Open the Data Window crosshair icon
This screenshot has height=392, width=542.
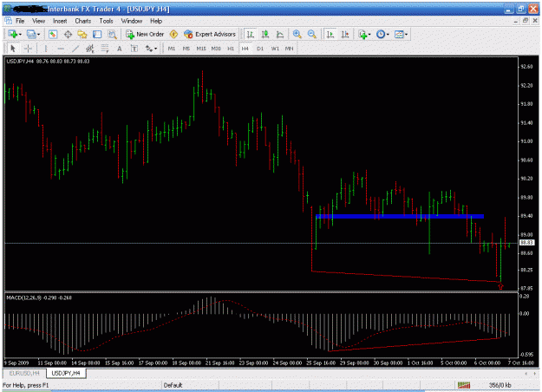(x=68, y=34)
